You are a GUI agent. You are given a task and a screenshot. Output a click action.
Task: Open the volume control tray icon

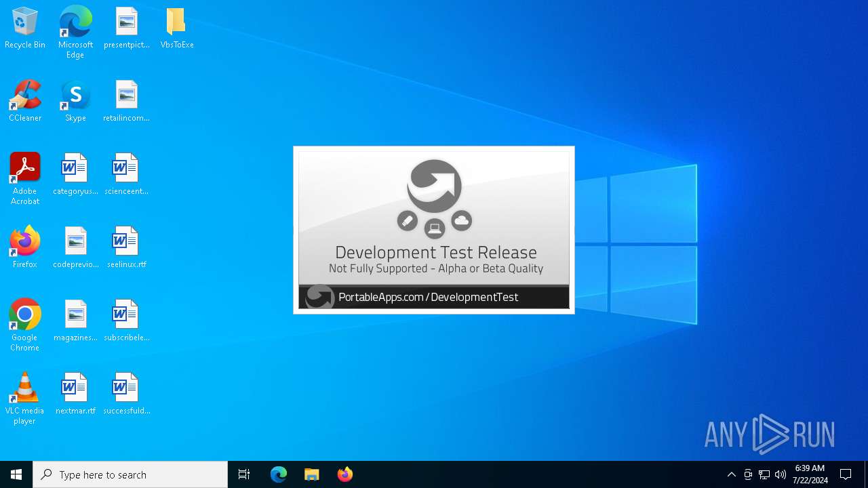pyautogui.click(x=781, y=474)
